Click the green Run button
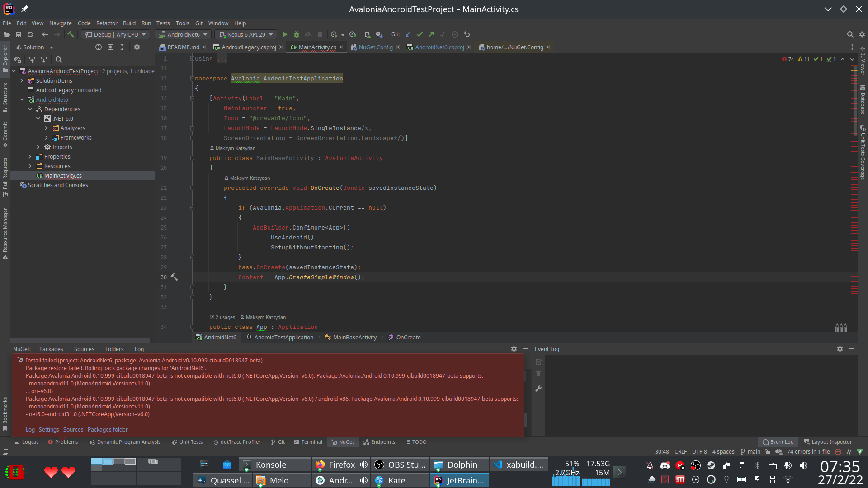This screenshot has height=488, width=868. pos(285,34)
